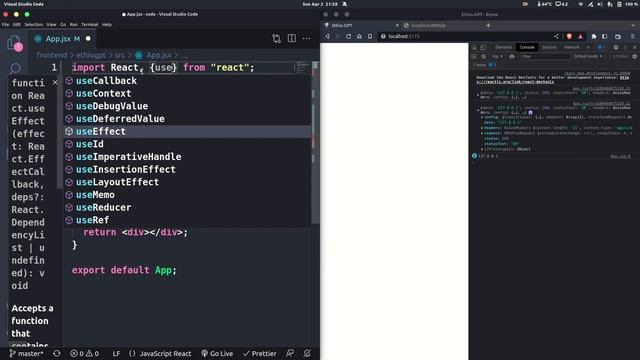The image size is (640, 360).
Task: Choose useCallback from suggestions
Action: click(x=187, y=81)
